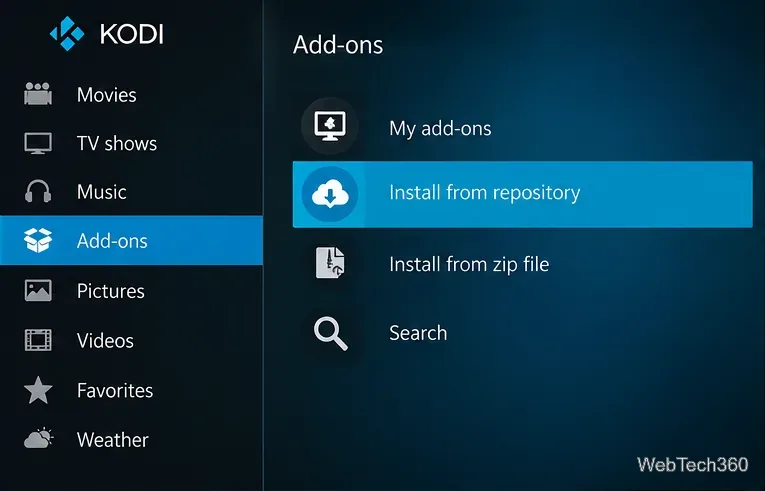Select Add-ons in the sidebar
The height and width of the screenshot is (491, 765).
pyautogui.click(x=131, y=240)
